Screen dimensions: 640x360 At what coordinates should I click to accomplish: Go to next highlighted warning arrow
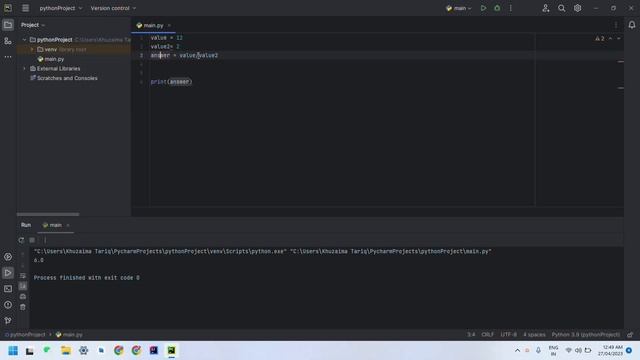pos(619,38)
